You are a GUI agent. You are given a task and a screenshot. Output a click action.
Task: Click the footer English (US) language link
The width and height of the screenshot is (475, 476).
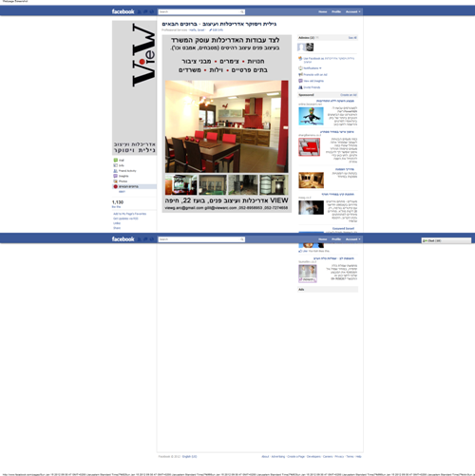[189, 456]
